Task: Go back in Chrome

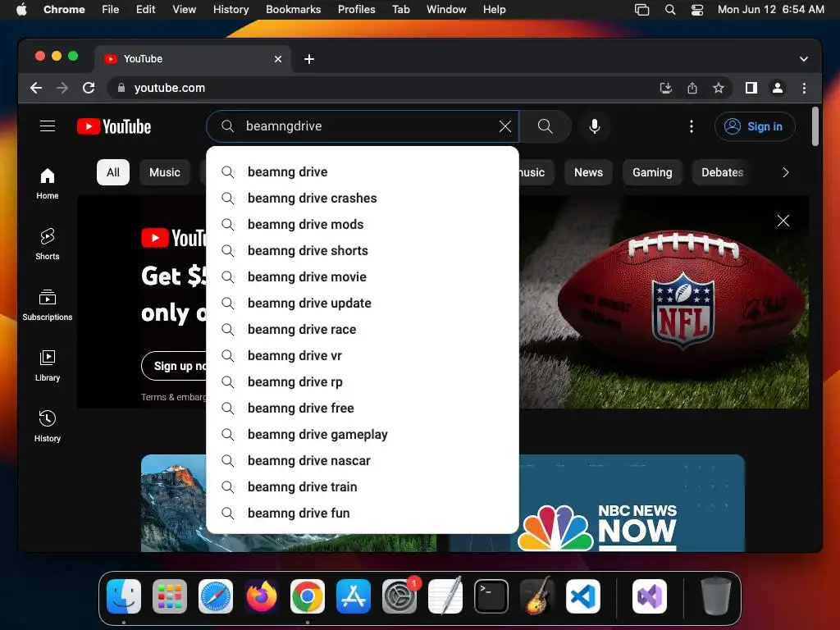Action: (x=36, y=88)
